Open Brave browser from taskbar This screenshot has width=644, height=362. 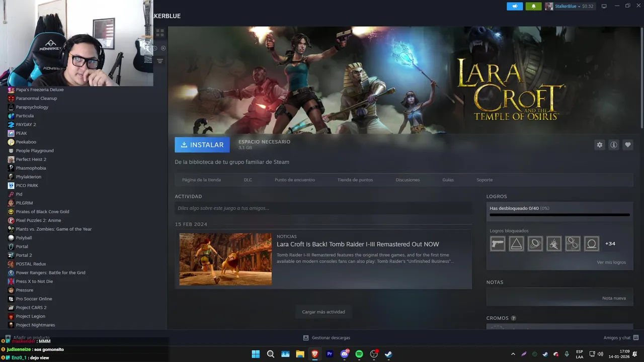315,354
